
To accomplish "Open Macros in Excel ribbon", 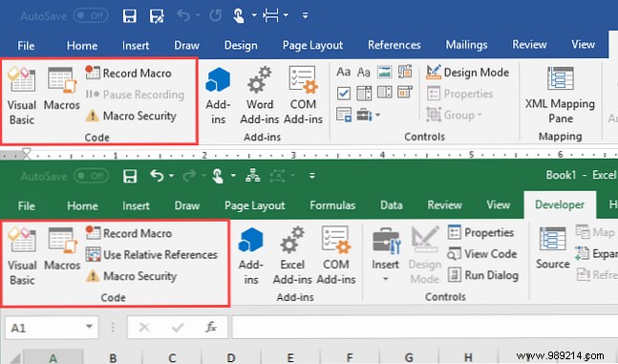I will (62, 249).
